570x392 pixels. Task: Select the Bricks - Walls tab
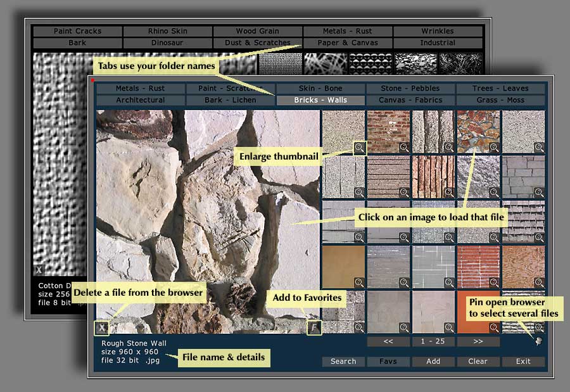tap(320, 100)
